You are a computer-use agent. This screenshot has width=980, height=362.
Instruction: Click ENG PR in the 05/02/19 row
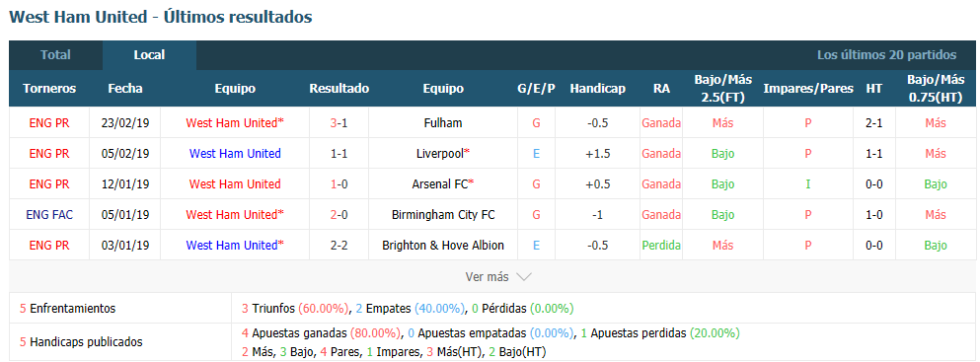[49, 154]
